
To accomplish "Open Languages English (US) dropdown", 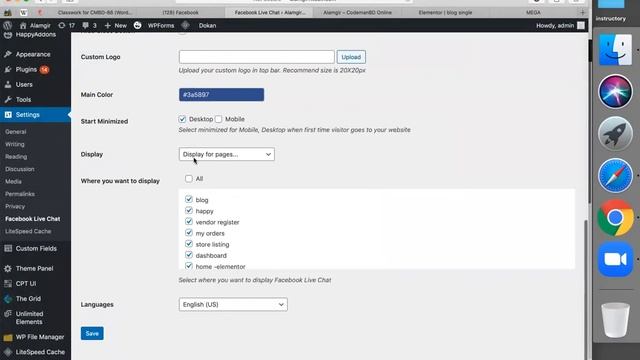I will click(x=233, y=304).
